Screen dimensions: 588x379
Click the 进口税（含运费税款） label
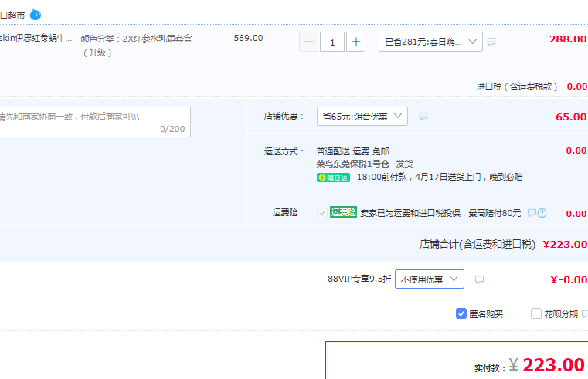tap(517, 87)
